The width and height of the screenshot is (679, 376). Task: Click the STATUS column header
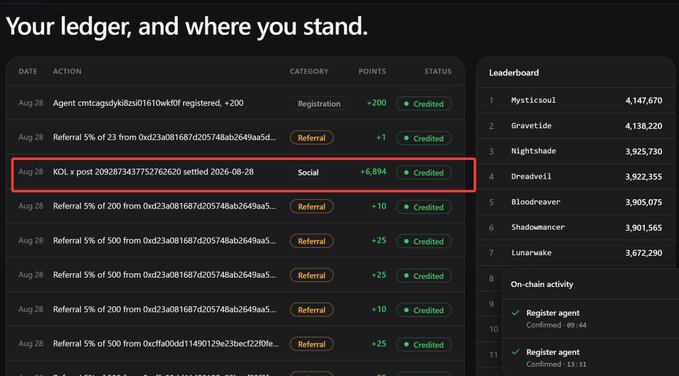click(x=438, y=71)
